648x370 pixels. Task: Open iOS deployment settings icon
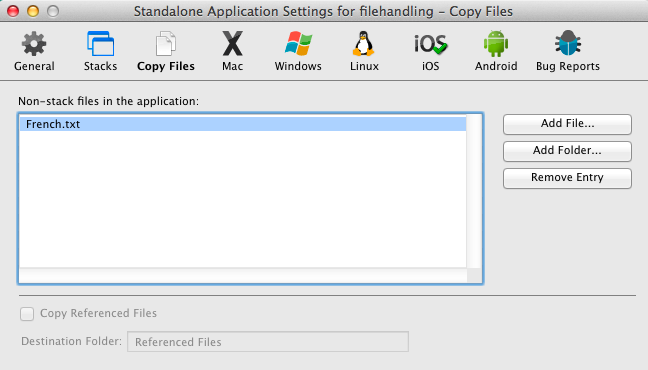431,44
